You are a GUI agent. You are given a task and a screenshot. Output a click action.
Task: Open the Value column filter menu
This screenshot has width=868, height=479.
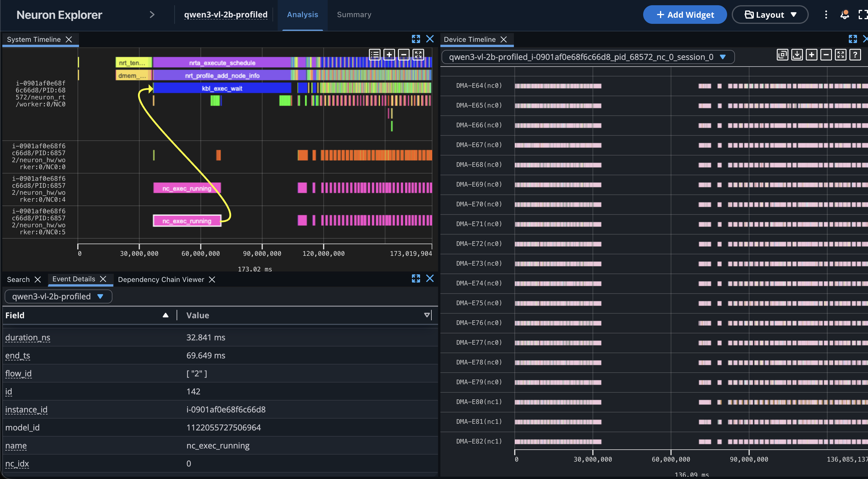(427, 315)
